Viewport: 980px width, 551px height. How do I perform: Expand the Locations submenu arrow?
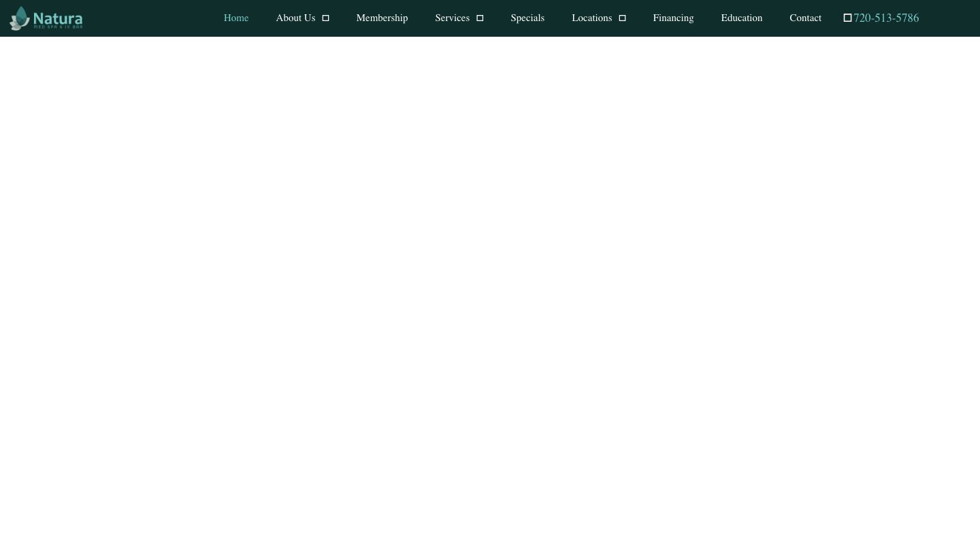(622, 18)
